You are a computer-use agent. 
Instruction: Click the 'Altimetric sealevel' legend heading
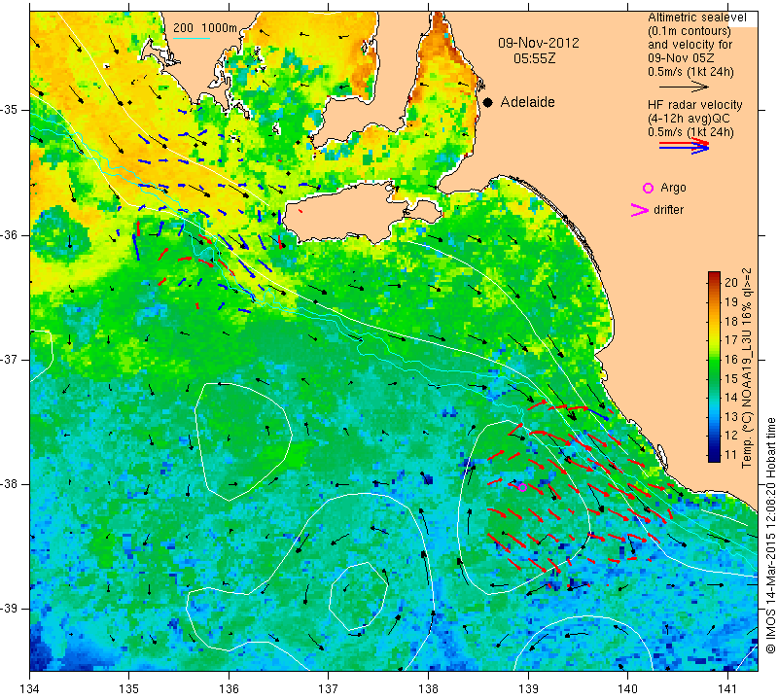click(x=696, y=17)
